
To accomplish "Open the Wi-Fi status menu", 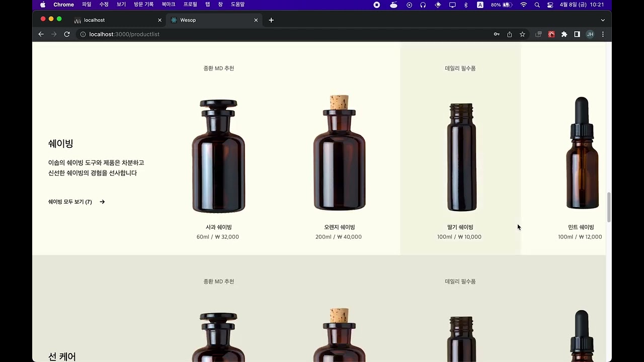I will pyautogui.click(x=524, y=5).
